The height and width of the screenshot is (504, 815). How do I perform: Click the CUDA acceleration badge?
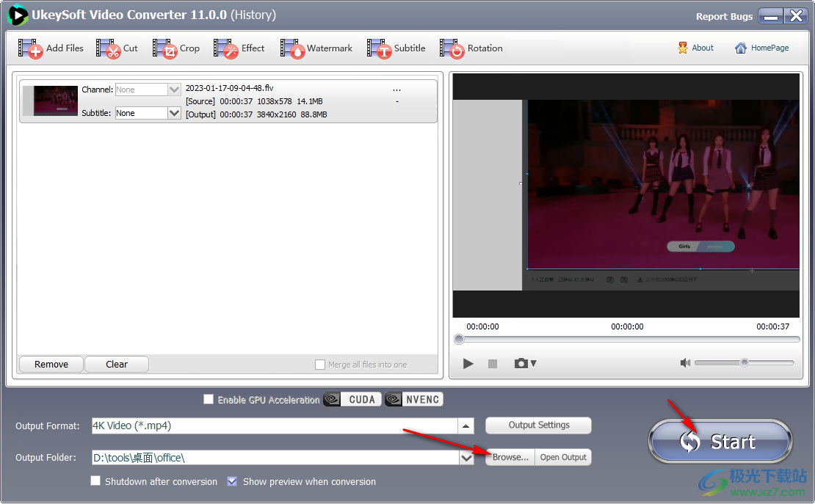[352, 399]
